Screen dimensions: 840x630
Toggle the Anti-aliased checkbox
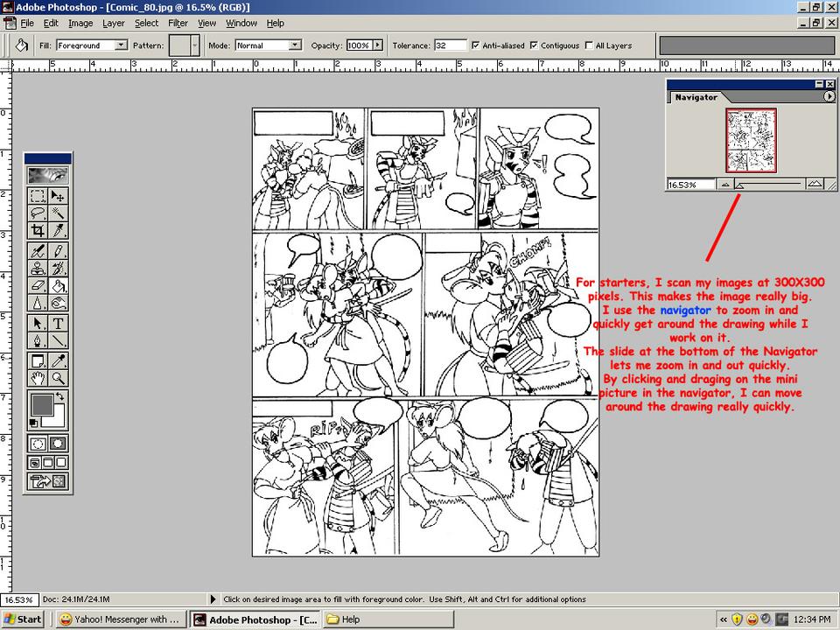point(476,45)
